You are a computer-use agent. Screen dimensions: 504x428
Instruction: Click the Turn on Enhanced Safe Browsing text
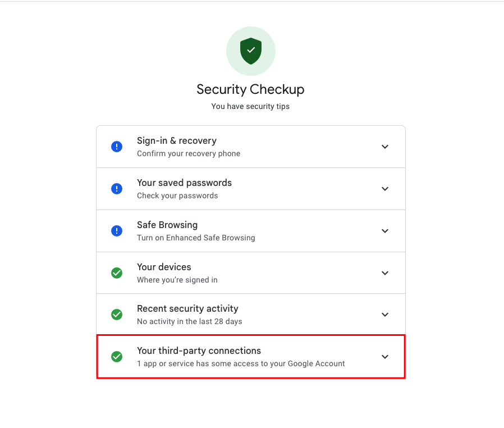click(196, 238)
